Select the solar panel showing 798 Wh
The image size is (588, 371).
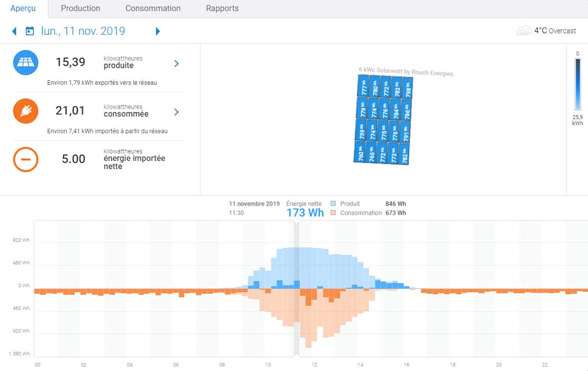(x=408, y=87)
